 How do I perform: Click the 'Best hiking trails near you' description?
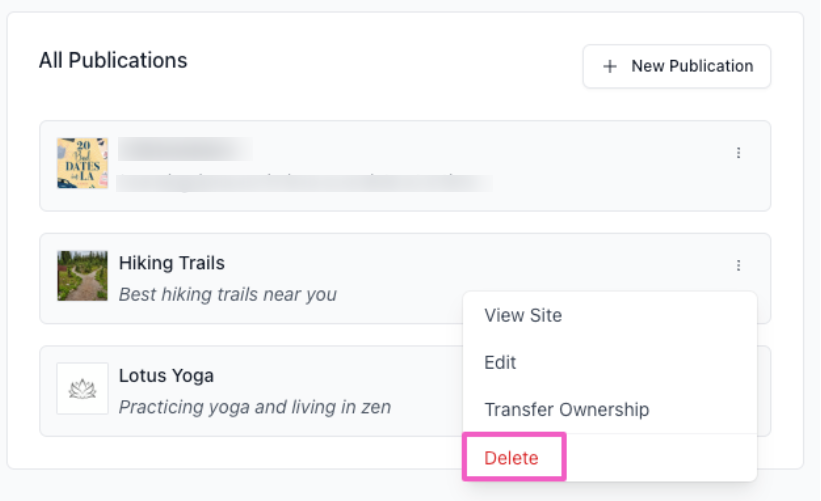pos(227,294)
